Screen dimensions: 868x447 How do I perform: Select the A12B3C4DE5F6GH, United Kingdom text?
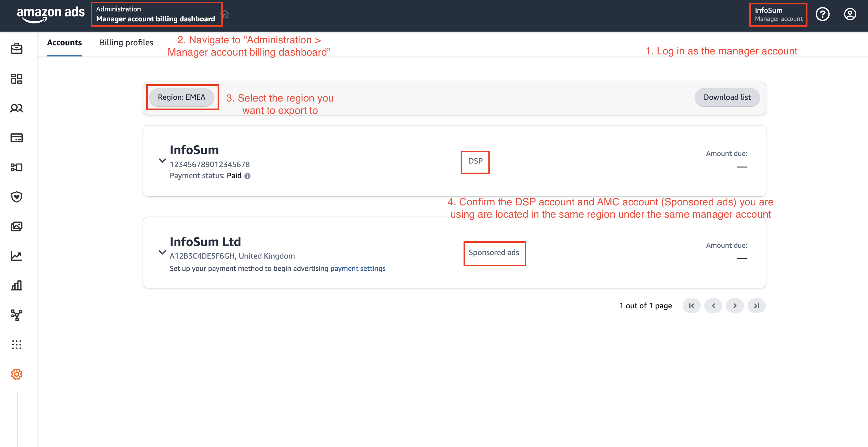pyautogui.click(x=232, y=256)
